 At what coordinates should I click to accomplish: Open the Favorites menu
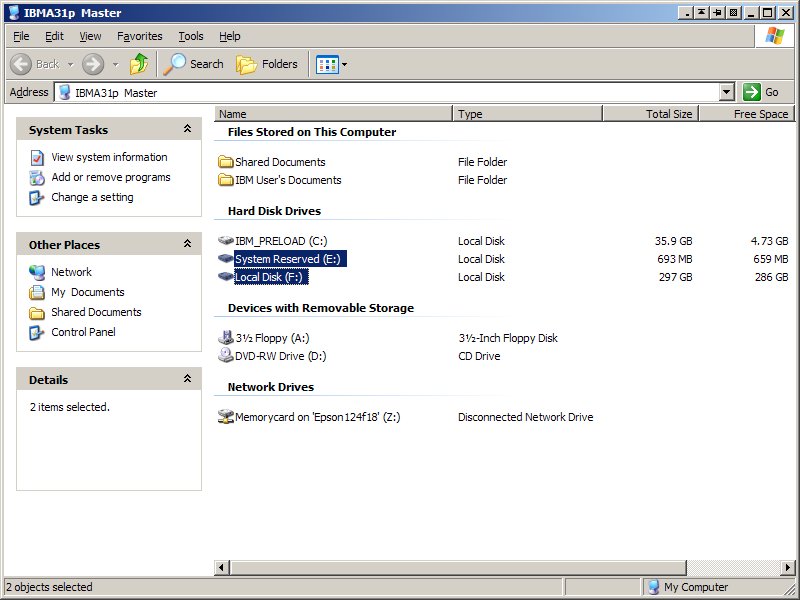click(x=139, y=36)
